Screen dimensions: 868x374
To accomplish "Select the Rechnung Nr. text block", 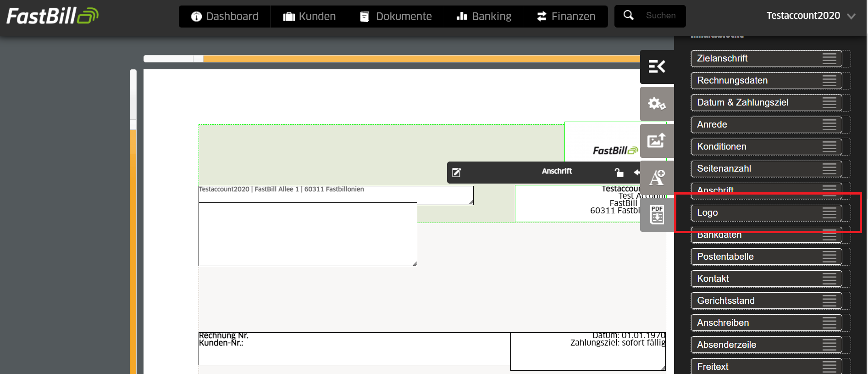I will (x=354, y=349).
